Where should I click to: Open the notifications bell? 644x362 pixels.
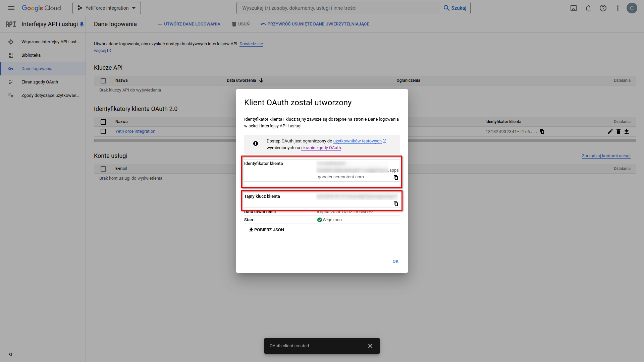pyautogui.click(x=588, y=8)
